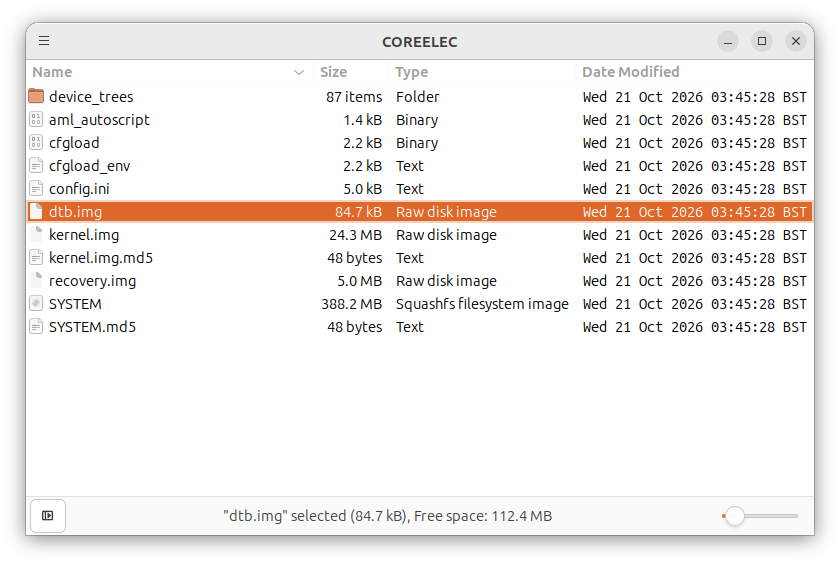Select the cfgload file name

click(74, 143)
